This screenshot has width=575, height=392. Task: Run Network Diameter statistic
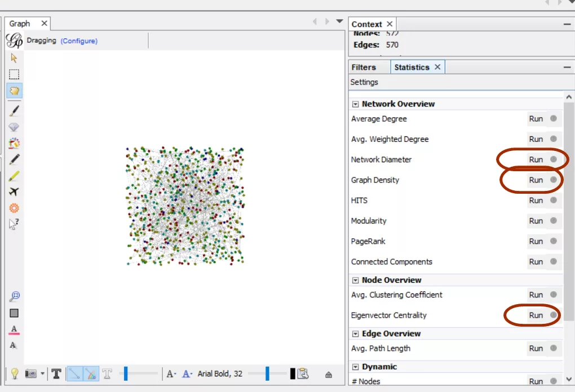536,160
